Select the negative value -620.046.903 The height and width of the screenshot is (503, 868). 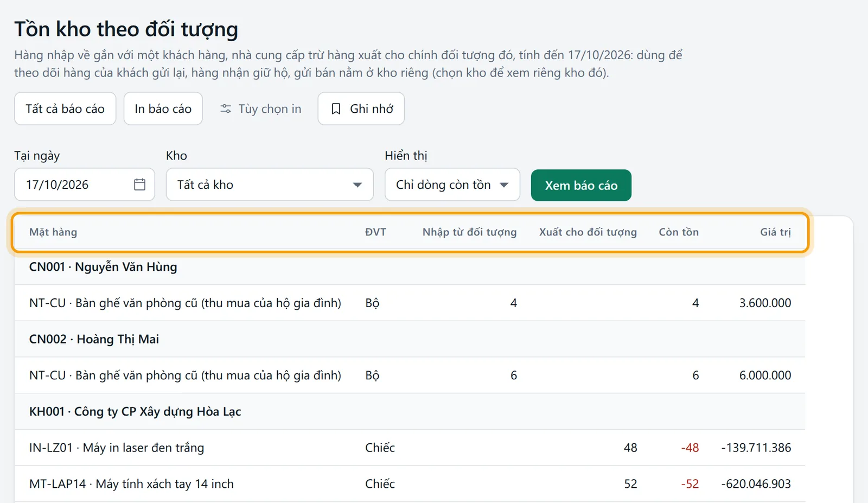[756, 484]
